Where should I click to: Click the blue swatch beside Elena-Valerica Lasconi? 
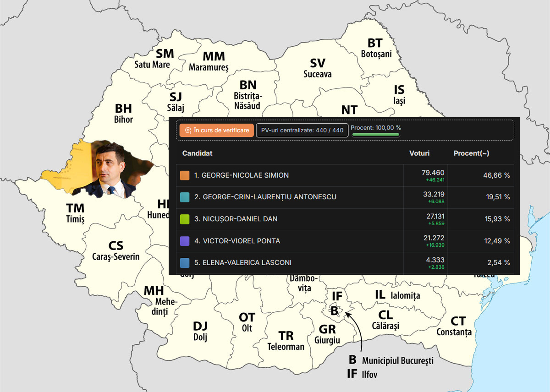click(x=185, y=263)
